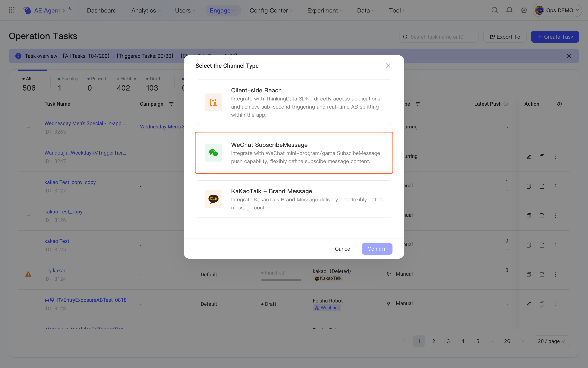Image resolution: width=588 pixels, height=368 pixels.
Task: Open the Tool menu
Action: pyautogui.click(x=397, y=10)
